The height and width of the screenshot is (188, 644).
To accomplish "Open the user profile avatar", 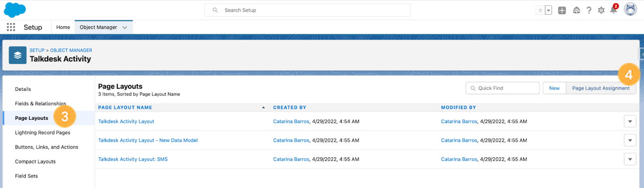I will point(630,9).
